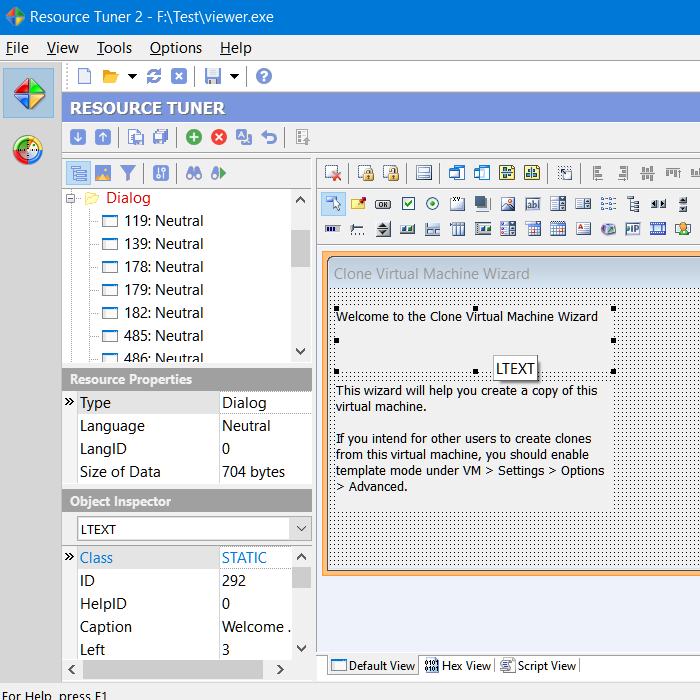Open help with the question mark icon

click(264, 76)
